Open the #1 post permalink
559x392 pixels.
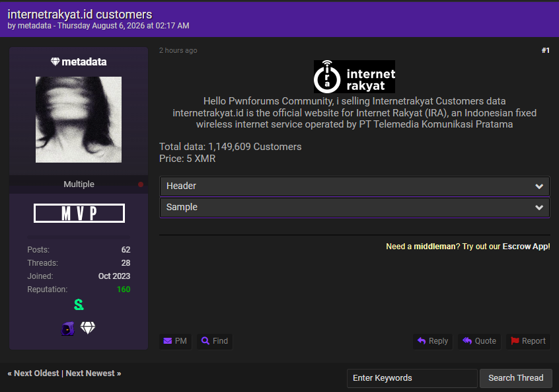pos(545,50)
